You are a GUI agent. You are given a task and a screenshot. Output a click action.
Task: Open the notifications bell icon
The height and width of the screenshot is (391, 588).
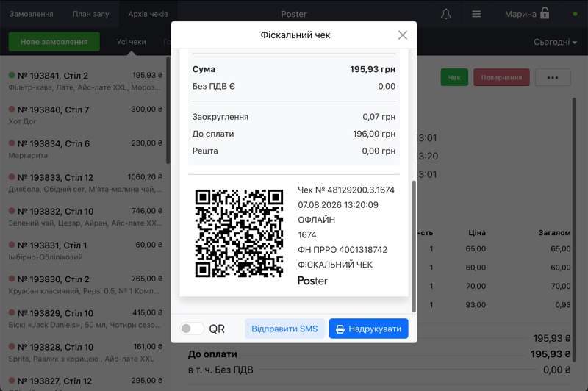445,14
